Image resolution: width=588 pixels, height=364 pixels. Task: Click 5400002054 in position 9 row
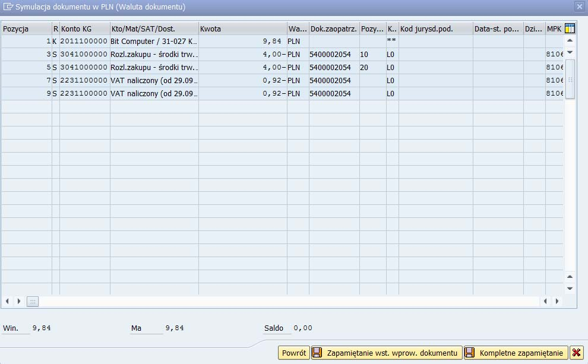[334, 94]
